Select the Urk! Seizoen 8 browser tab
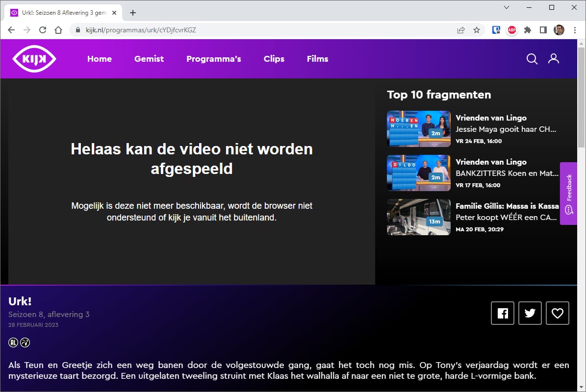The width and height of the screenshot is (586, 392). 64,13
